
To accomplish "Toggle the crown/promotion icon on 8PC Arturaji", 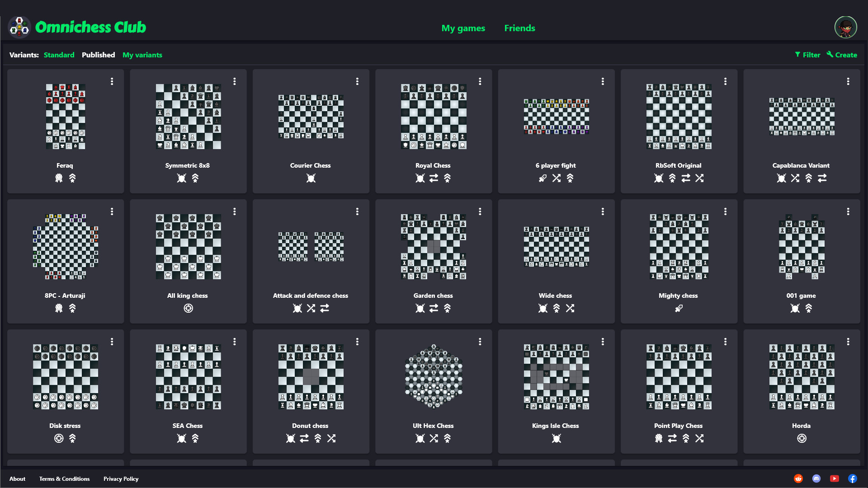I will tap(72, 308).
